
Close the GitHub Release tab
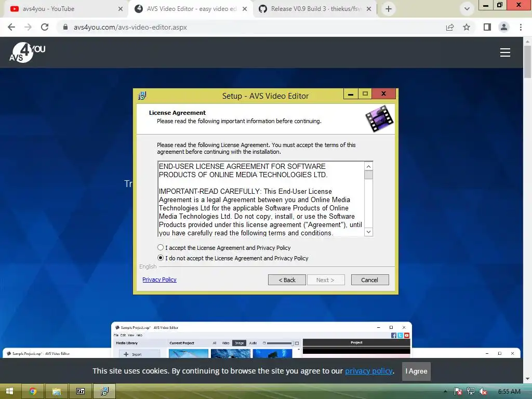point(369,9)
